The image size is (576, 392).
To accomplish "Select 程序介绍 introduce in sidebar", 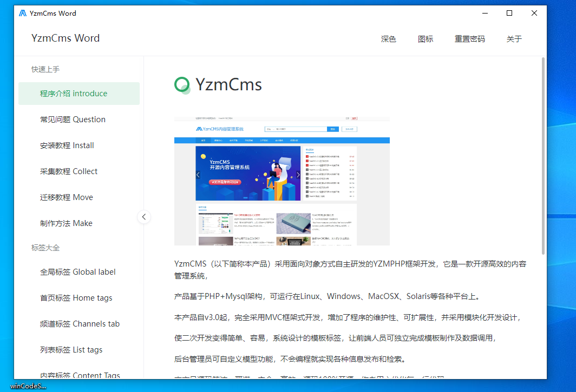I will [74, 94].
